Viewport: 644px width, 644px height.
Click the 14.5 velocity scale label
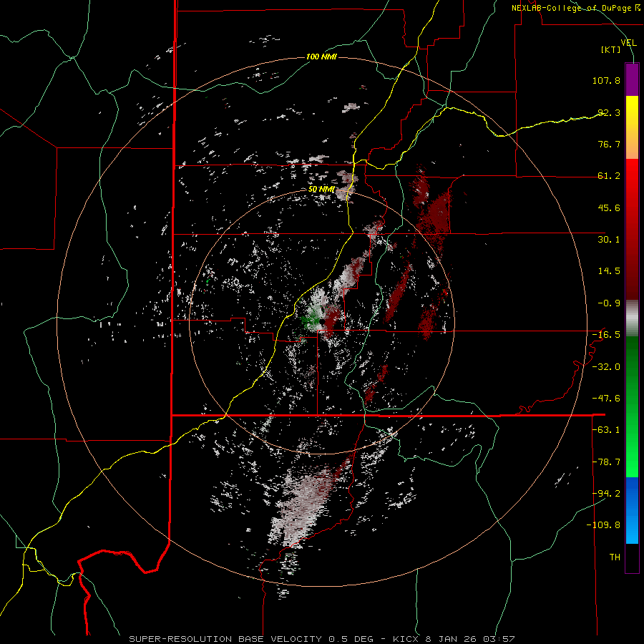coord(609,271)
